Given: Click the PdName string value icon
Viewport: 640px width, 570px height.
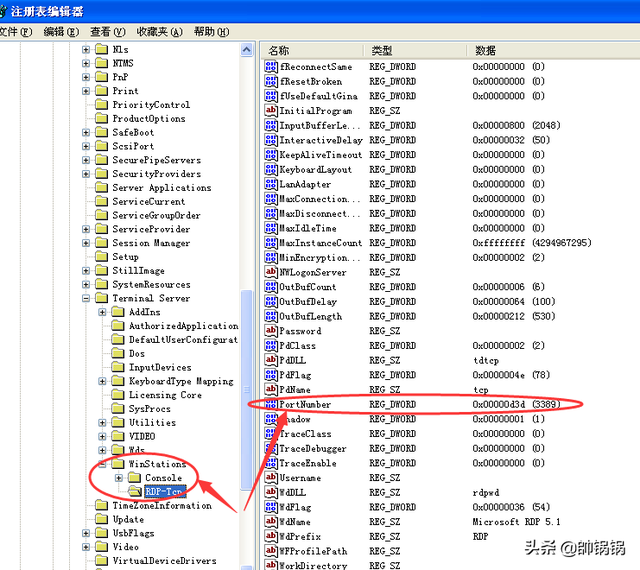Looking at the screenshot, I should (x=271, y=390).
